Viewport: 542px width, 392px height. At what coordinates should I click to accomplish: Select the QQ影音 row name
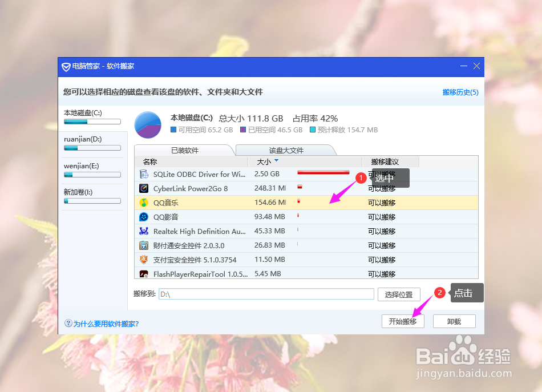pos(166,217)
